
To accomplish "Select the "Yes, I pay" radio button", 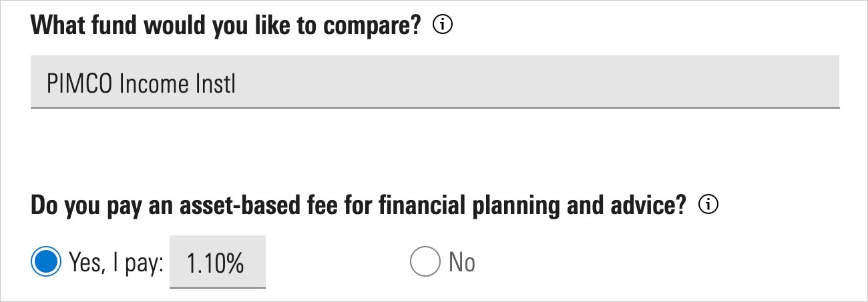I will (x=45, y=262).
